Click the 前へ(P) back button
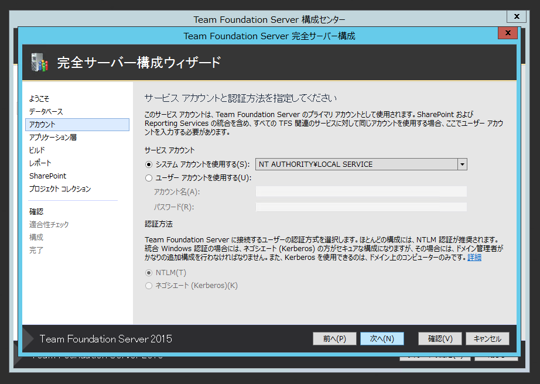This screenshot has height=384, width=540. click(x=334, y=339)
